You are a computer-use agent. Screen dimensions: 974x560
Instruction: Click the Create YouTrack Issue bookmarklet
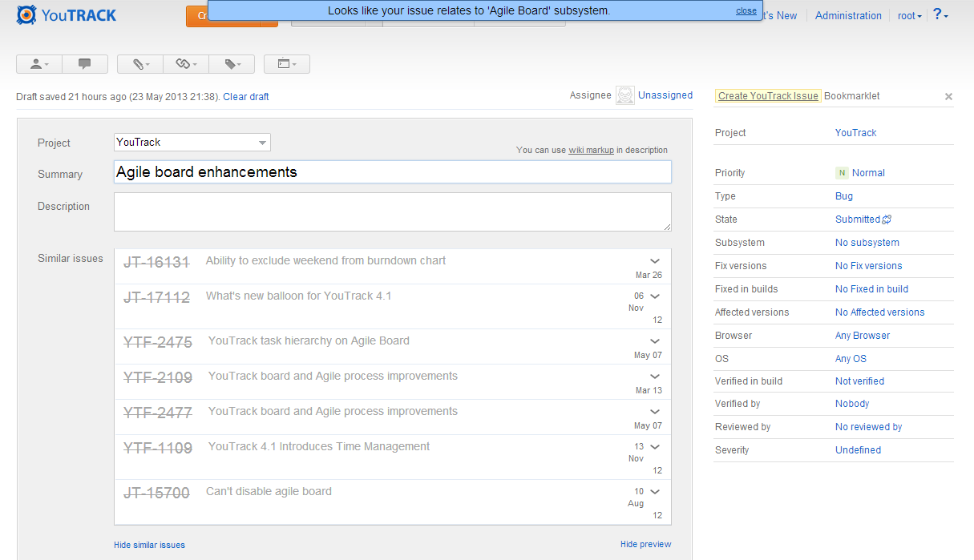tap(768, 96)
